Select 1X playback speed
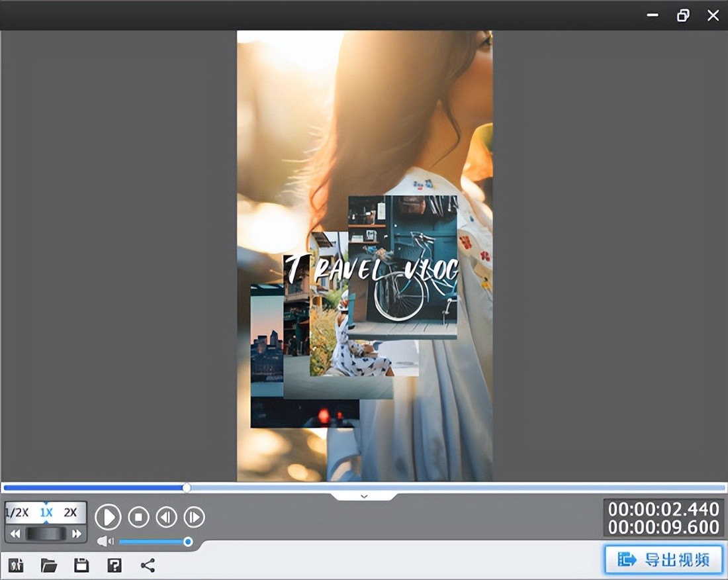This screenshot has width=728, height=580. pyautogui.click(x=46, y=512)
